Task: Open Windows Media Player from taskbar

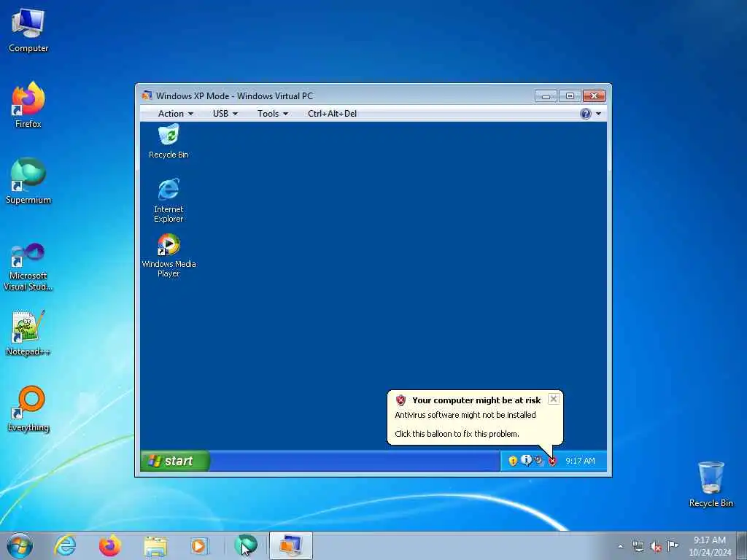Action: 199,546
